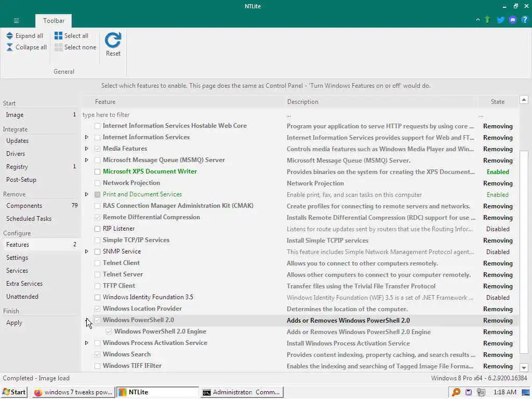Select Windows PowerShell 2.0 Engine row
This screenshot has width=532, height=399.
300,332
